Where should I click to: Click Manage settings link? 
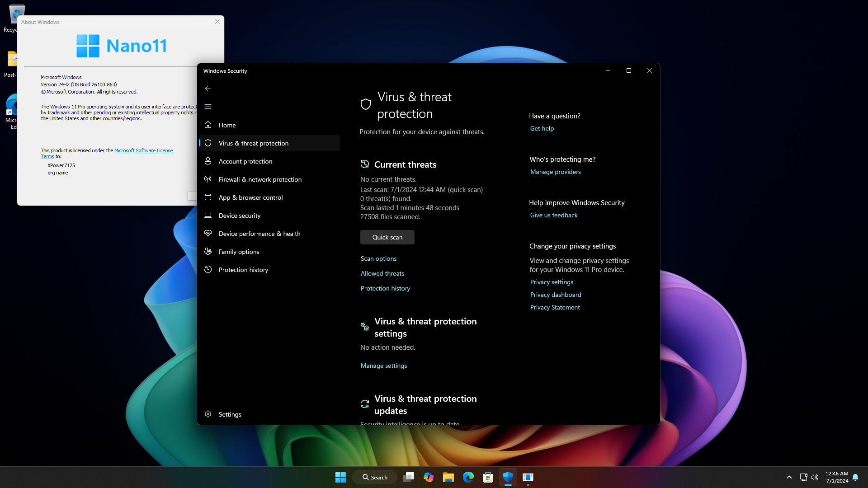tap(383, 366)
